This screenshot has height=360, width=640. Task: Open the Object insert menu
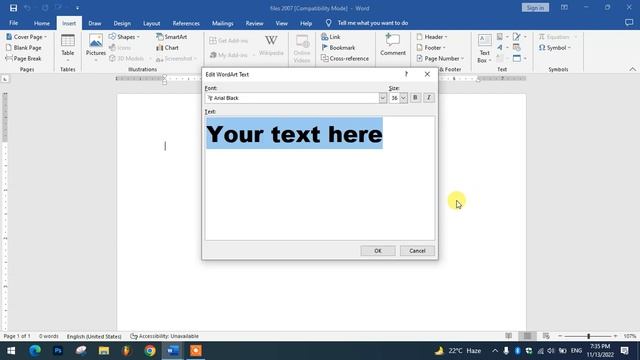519,58
